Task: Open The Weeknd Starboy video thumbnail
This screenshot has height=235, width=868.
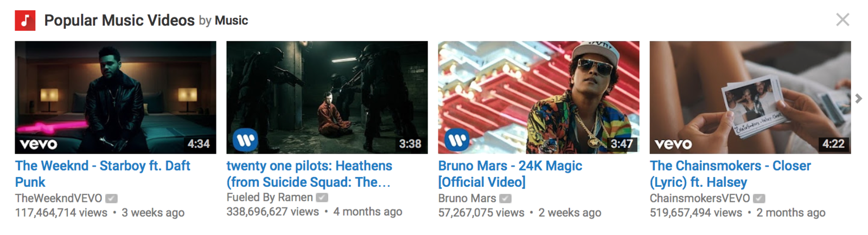Action: click(116, 97)
